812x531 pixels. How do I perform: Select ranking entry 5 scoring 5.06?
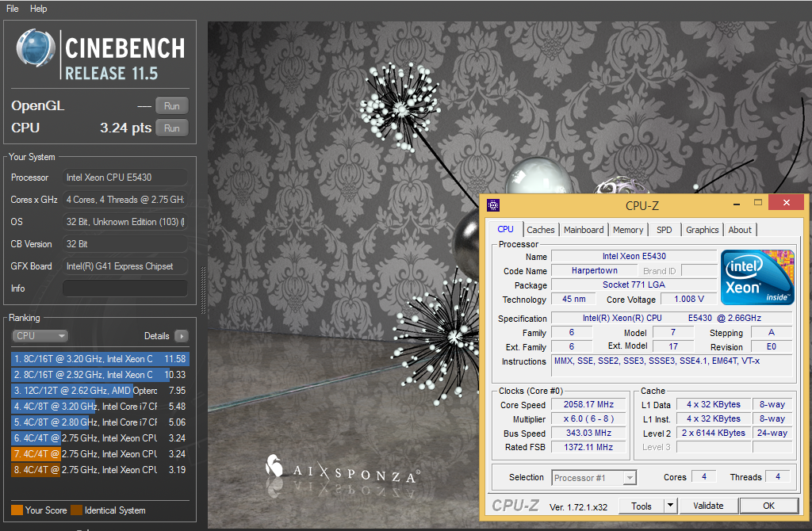(100, 422)
